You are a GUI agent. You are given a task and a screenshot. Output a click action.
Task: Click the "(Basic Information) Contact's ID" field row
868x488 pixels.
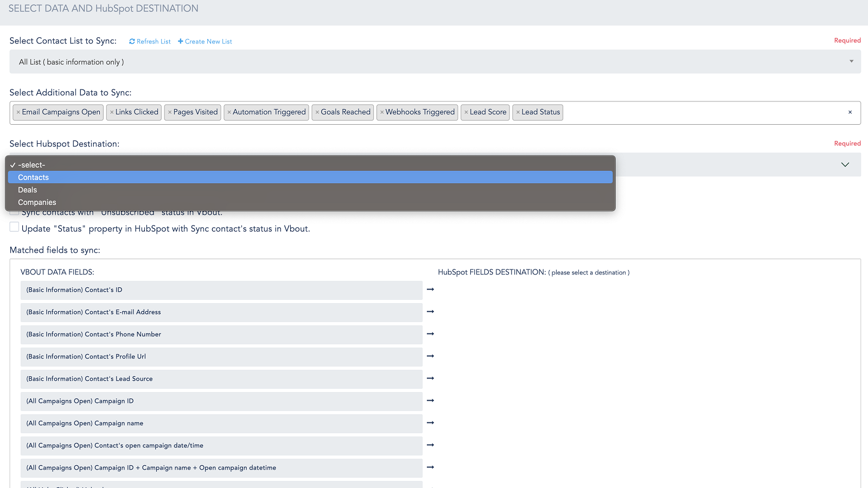pos(221,290)
